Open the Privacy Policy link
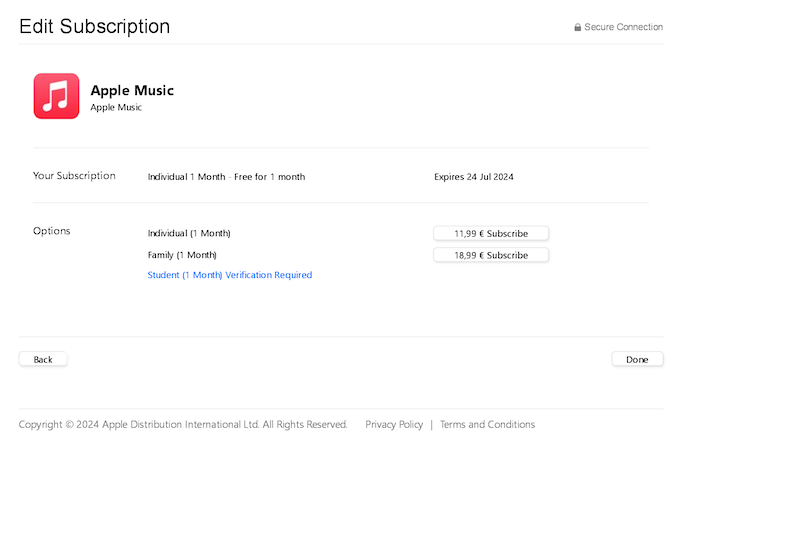Image resolution: width=800 pixels, height=540 pixels. point(394,424)
